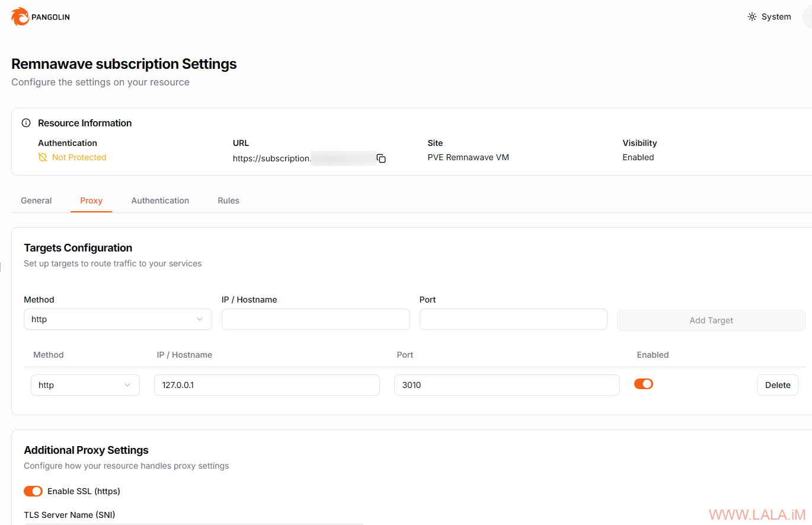Select the Proxy tab
The width and height of the screenshot is (812, 525).
click(x=91, y=201)
